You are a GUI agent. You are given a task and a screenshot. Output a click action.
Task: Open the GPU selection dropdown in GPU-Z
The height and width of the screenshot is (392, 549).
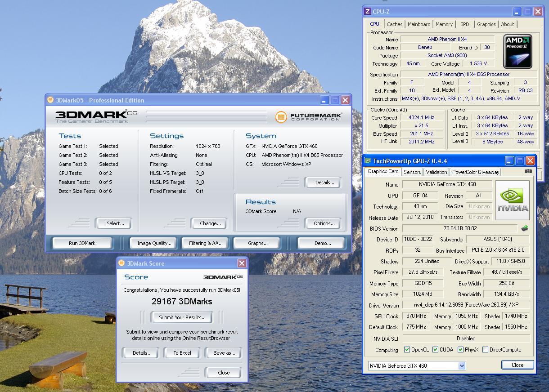pyautogui.click(x=462, y=366)
